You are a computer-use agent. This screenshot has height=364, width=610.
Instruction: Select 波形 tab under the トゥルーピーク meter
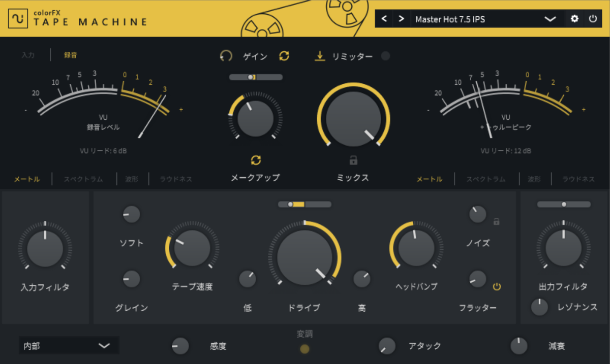tap(534, 179)
